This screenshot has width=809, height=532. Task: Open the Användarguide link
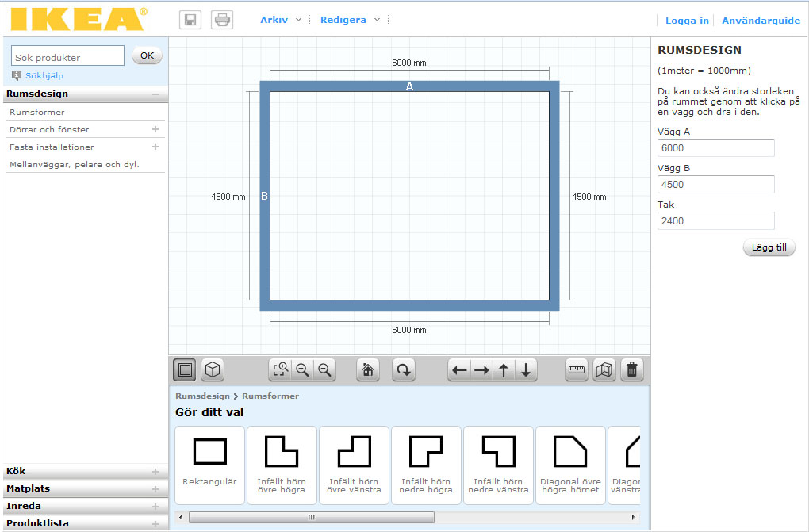point(760,21)
